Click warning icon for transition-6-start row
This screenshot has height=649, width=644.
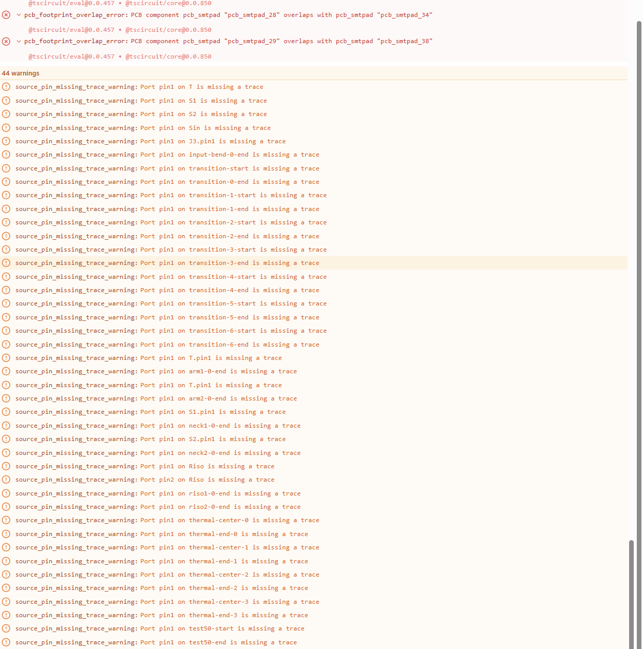pos(6,331)
